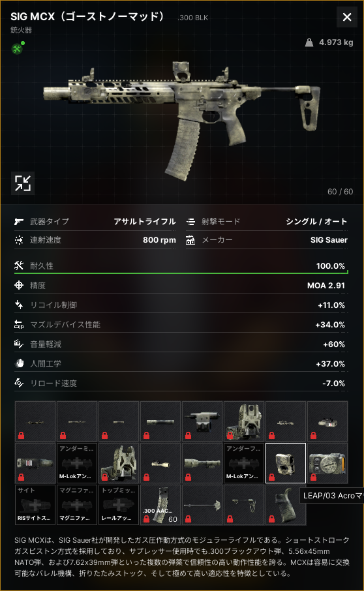Open the empty アンダーフロント M-Lok slot

click(x=244, y=463)
